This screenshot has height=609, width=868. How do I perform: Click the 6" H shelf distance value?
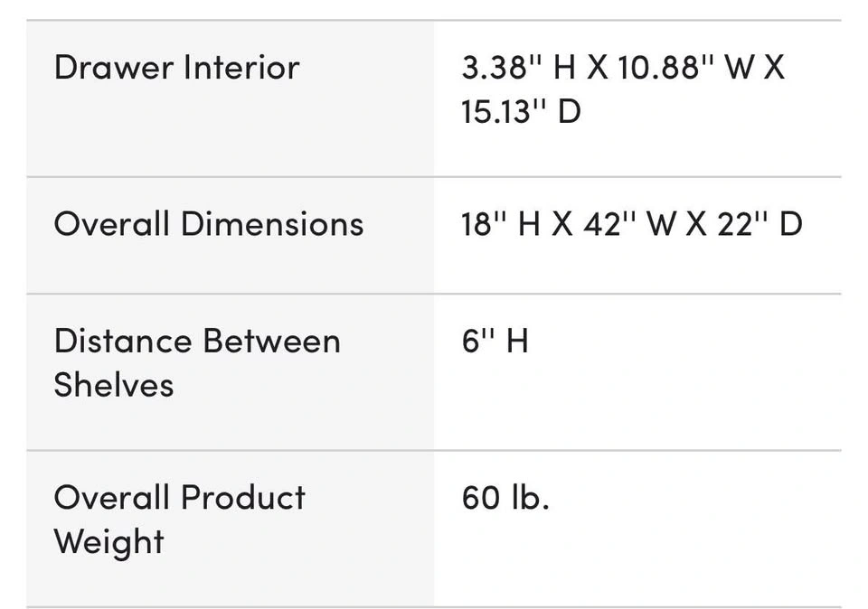pyautogui.click(x=495, y=341)
